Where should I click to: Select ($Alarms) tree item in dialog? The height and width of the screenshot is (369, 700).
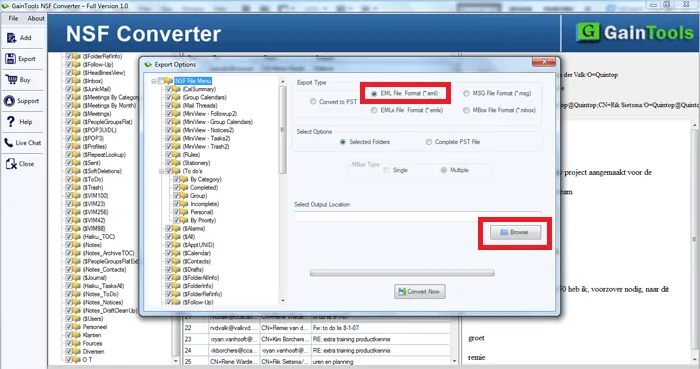(194, 228)
